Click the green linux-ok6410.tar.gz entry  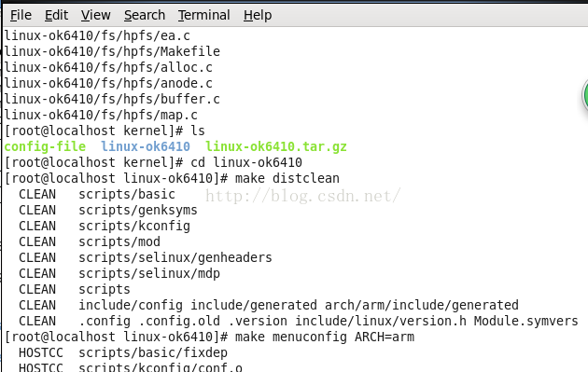[276, 146]
